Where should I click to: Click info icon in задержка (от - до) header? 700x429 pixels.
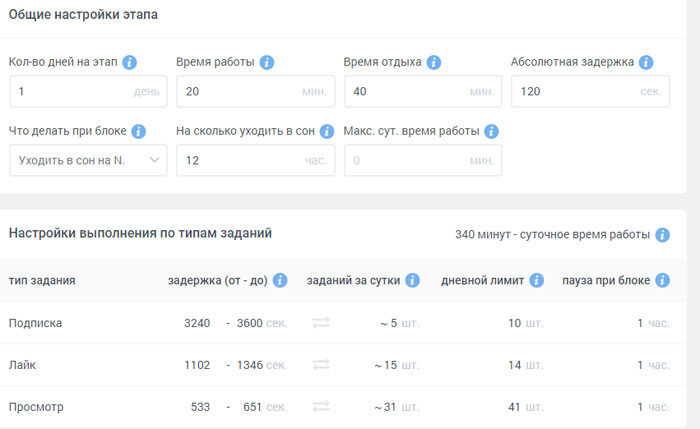coord(279,280)
